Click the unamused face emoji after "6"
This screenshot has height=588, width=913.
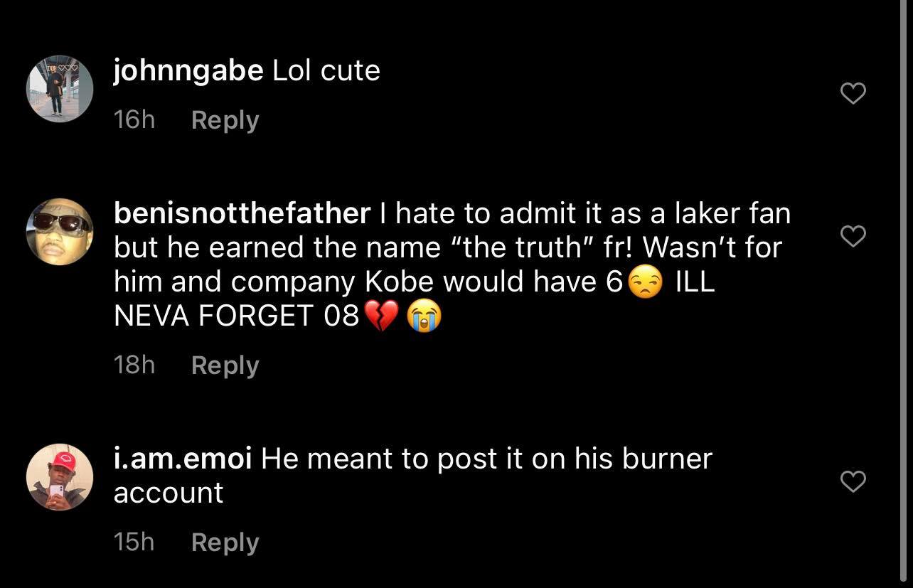(x=645, y=284)
